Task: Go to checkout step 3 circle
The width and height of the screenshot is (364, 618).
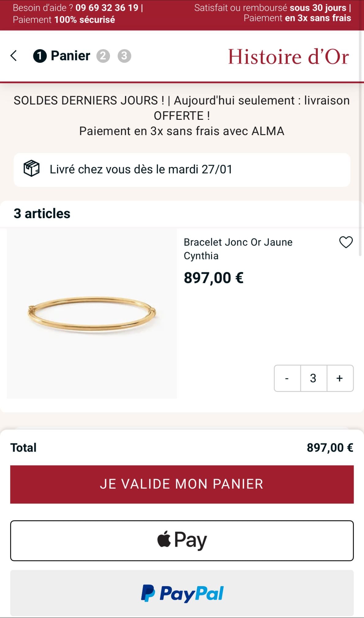Action: (124, 56)
